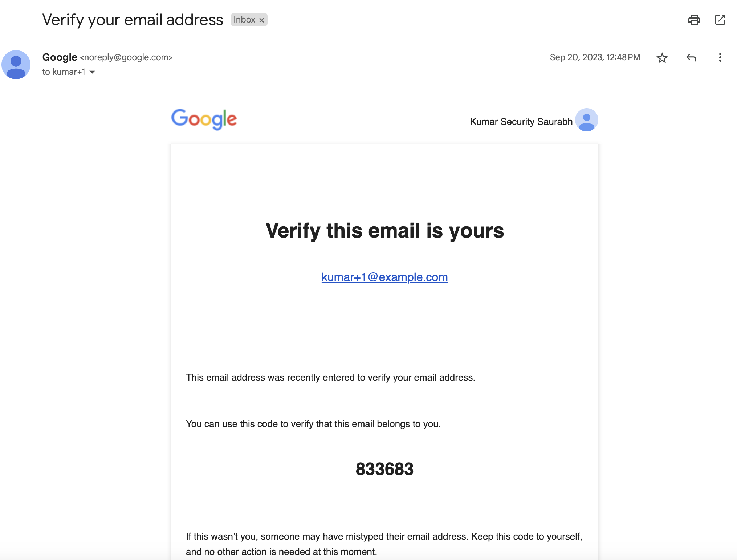Click the Google logo in the email
737x560 pixels.
pos(204,119)
